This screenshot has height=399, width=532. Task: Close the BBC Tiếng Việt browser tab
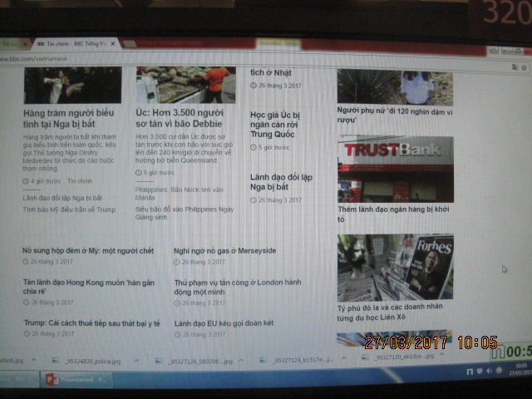[x=113, y=44]
